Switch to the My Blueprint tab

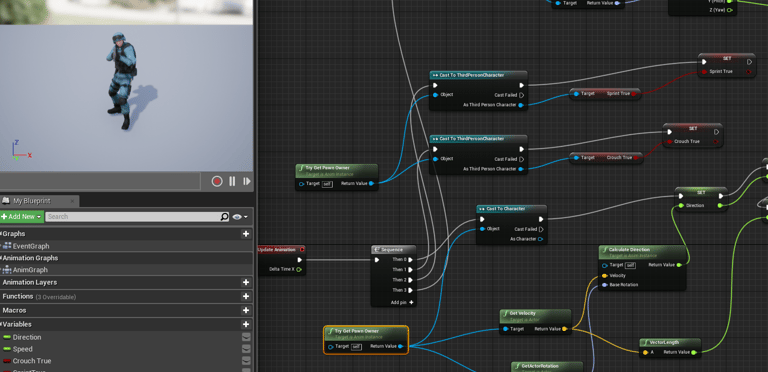point(31,201)
